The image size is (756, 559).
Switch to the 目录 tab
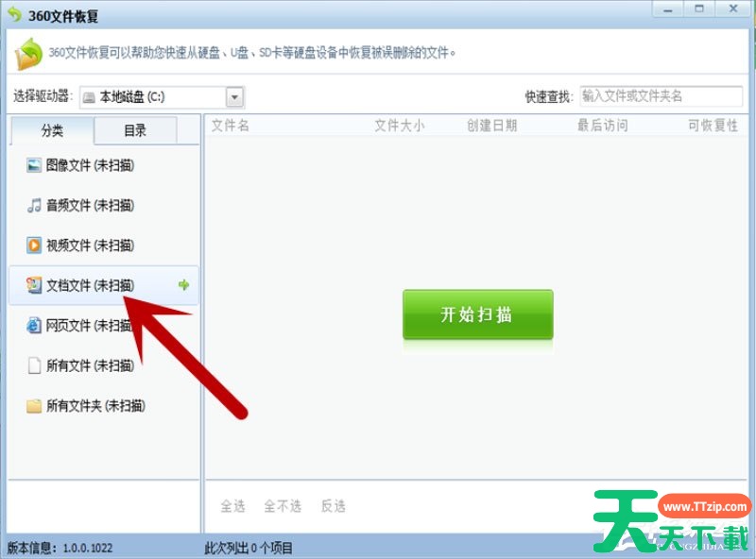coord(135,130)
